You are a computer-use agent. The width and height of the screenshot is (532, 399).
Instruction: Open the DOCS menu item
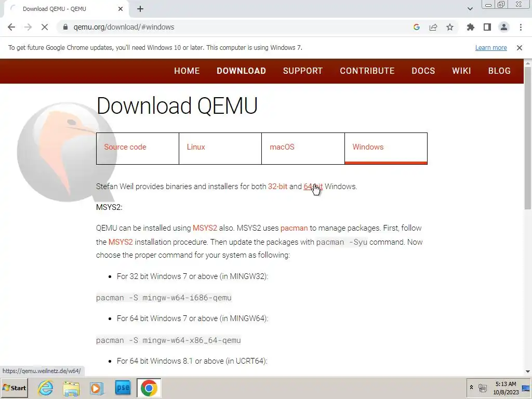pos(423,71)
